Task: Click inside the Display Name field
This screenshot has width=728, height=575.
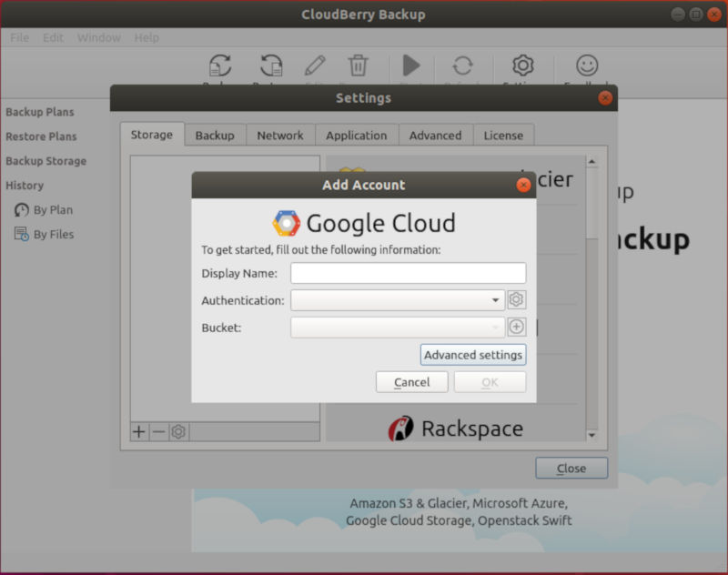Action: (x=408, y=272)
